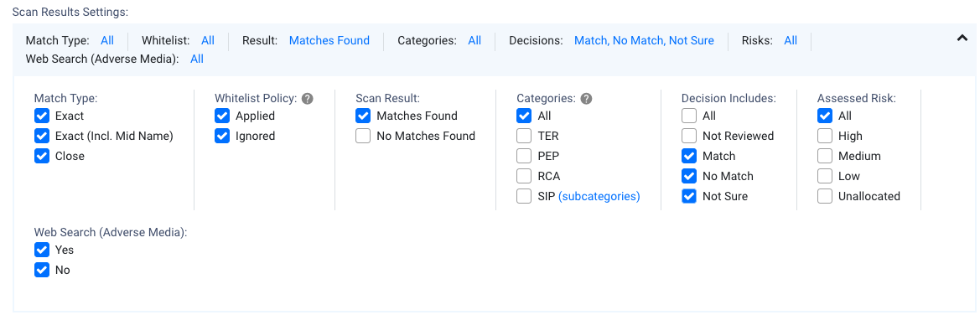Uncheck the Ignored whitelist policy checkbox
Image resolution: width=980 pixels, height=315 pixels.
pos(222,136)
